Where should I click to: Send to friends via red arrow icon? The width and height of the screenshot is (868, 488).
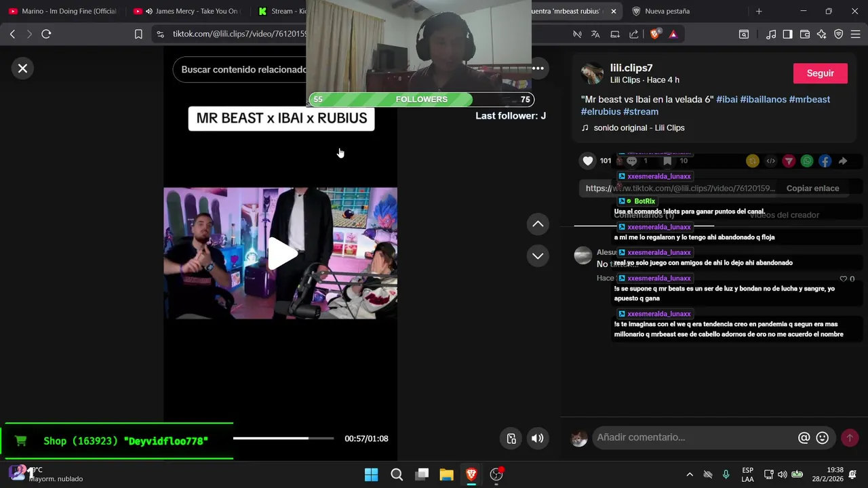click(x=789, y=161)
